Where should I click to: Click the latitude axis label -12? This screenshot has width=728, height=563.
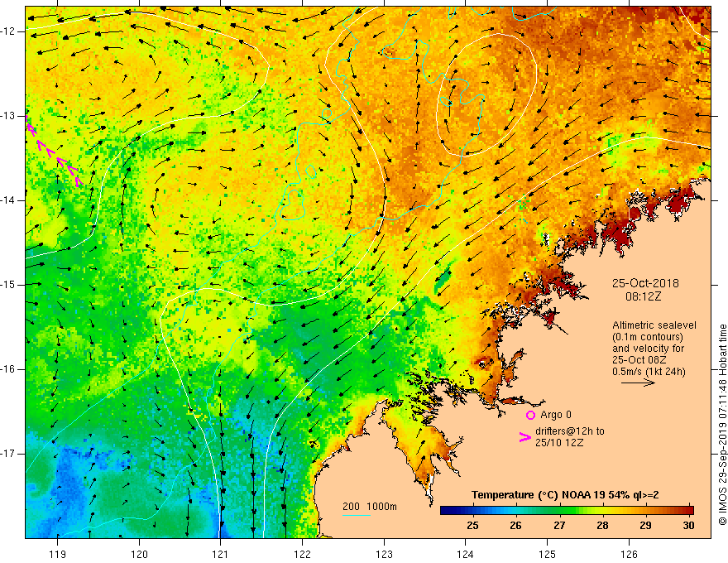(8, 31)
